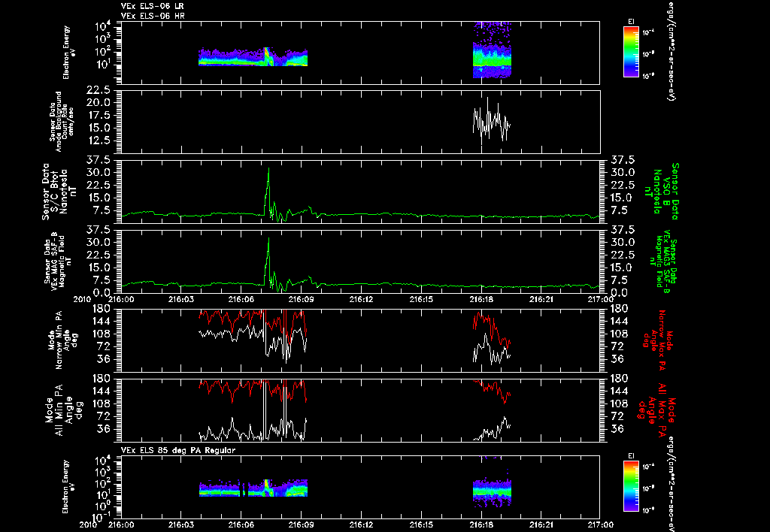
Task: Select the color bar beside the 85 deg PA spectrogram
Action: (631, 487)
